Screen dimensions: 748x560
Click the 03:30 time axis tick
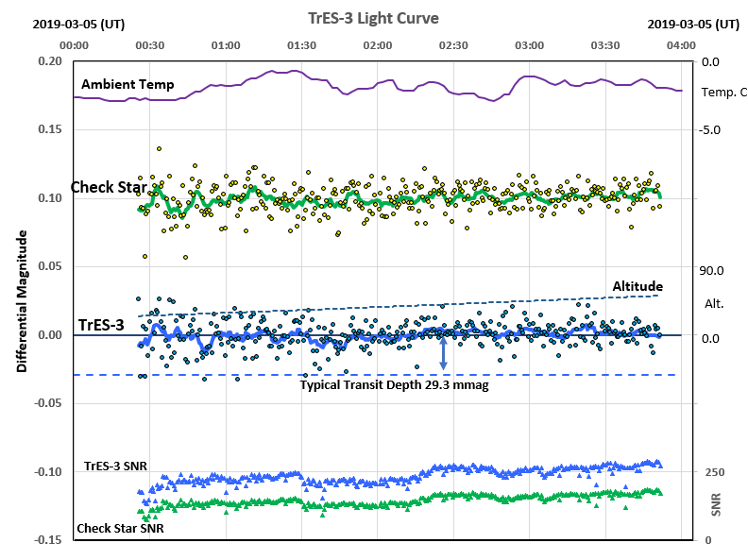(x=604, y=45)
